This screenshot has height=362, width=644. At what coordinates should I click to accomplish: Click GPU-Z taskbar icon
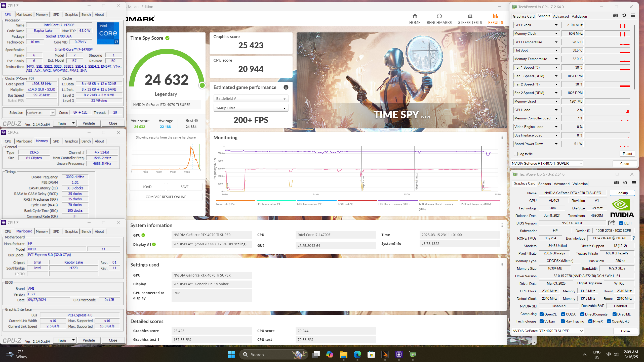click(x=413, y=354)
